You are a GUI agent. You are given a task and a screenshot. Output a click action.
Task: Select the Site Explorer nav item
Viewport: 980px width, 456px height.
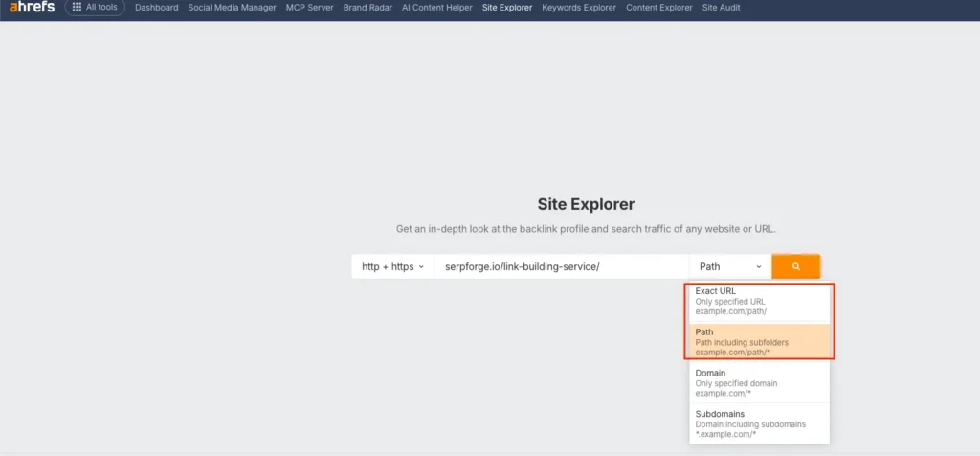click(x=507, y=8)
